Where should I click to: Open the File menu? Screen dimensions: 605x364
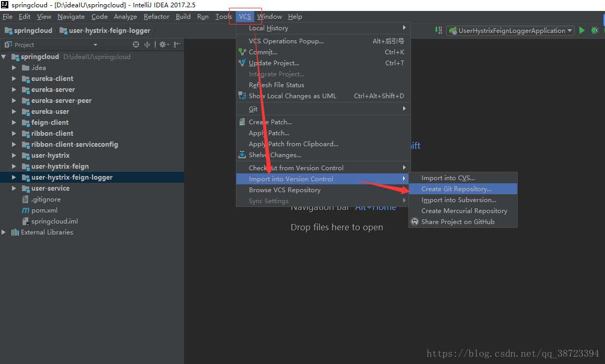click(7, 17)
